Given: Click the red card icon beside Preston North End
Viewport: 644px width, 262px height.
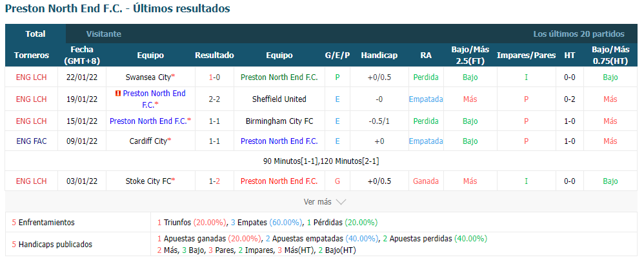Looking at the screenshot, I should 118,94.
